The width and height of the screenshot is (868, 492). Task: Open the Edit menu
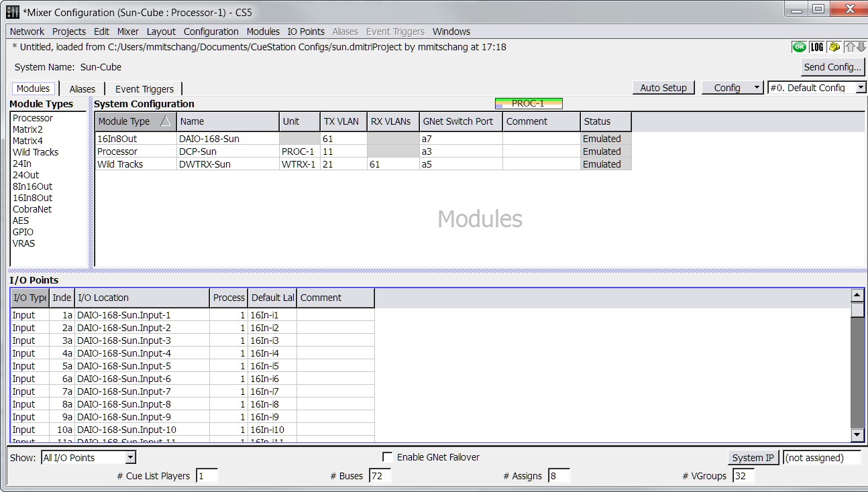point(101,32)
